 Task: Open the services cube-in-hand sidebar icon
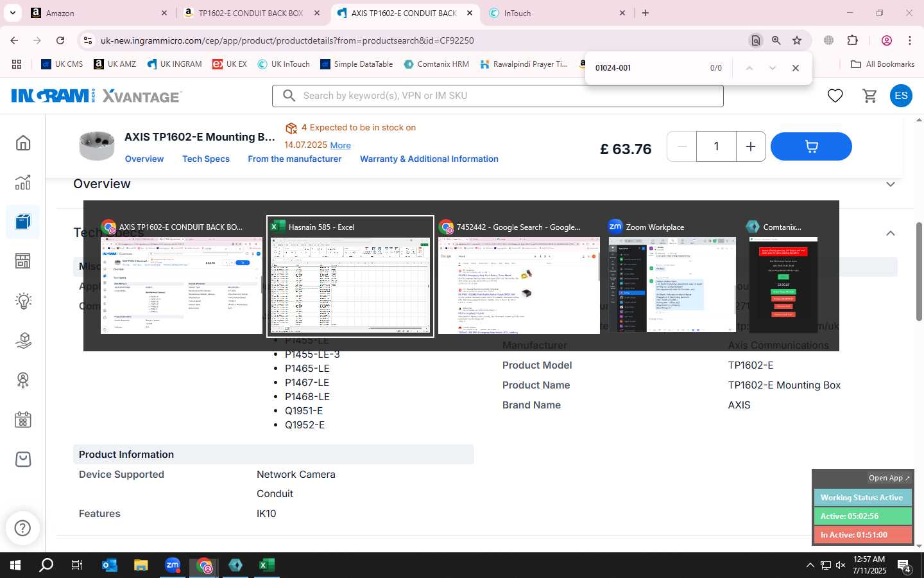click(23, 340)
